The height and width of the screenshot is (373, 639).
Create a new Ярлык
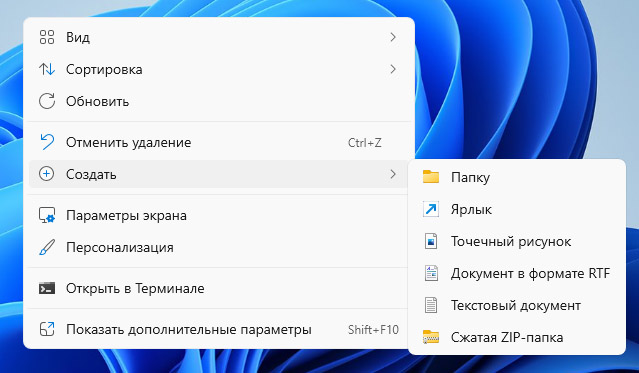(517, 209)
